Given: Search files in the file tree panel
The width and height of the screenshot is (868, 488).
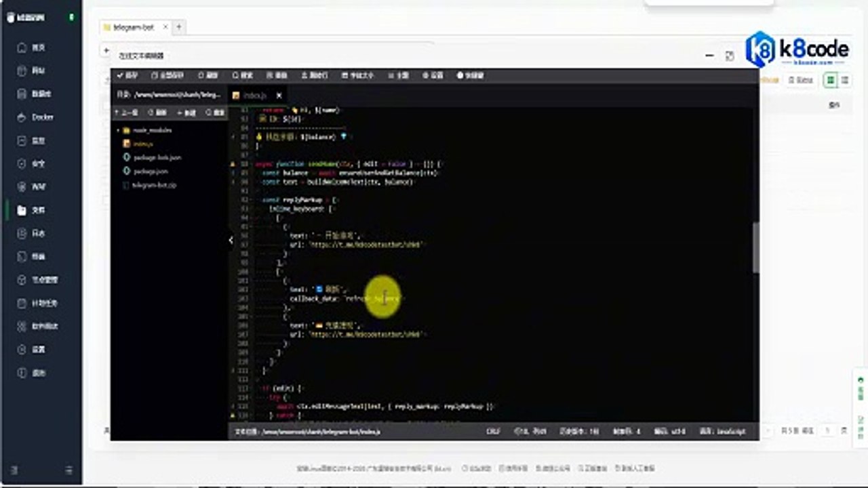Looking at the screenshot, I should [215, 113].
